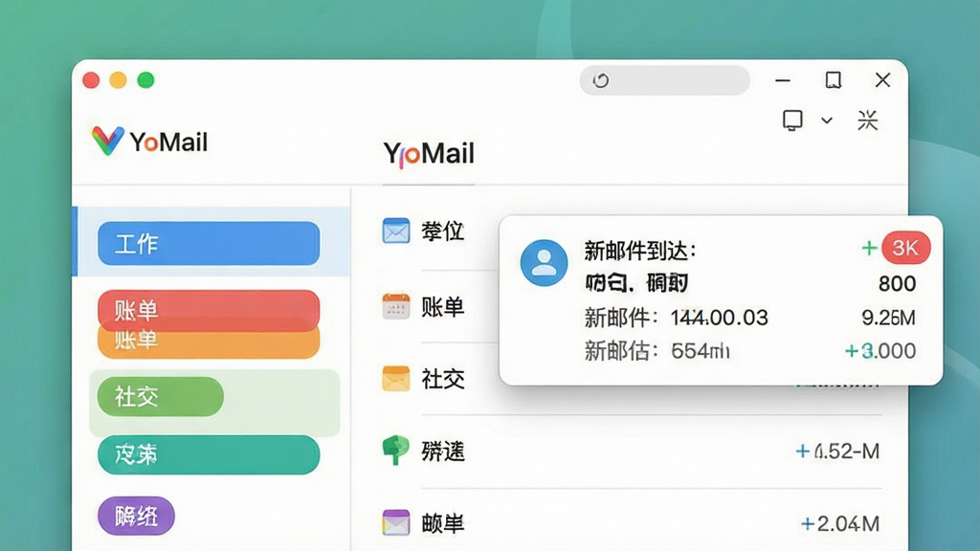The width and height of the screenshot is (980, 551).
Task: Click the blue envelope icon
Action: pos(395,231)
